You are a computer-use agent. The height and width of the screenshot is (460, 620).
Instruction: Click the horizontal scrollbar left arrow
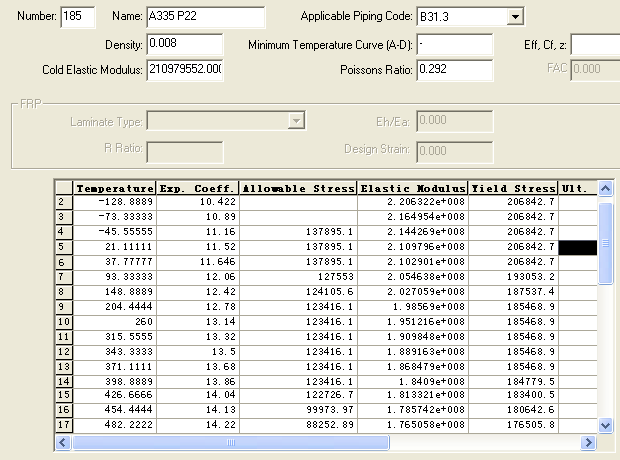click(64, 441)
